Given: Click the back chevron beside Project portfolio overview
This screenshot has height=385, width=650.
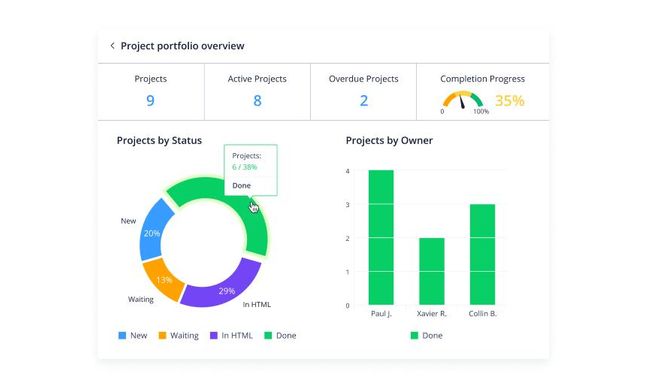Looking at the screenshot, I should (112, 46).
